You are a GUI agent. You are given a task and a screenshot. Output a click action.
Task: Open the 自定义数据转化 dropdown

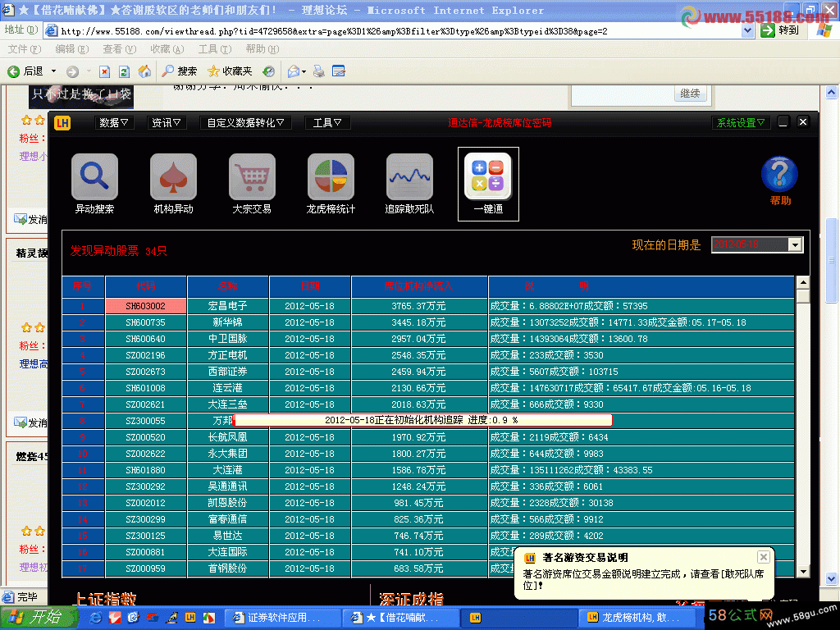point(245,123)
